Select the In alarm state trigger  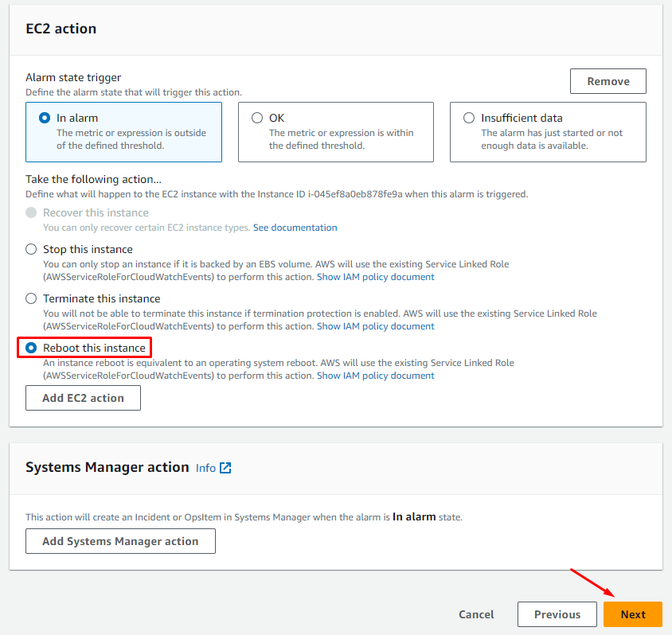pyautogui.click(x=45, y=118)
